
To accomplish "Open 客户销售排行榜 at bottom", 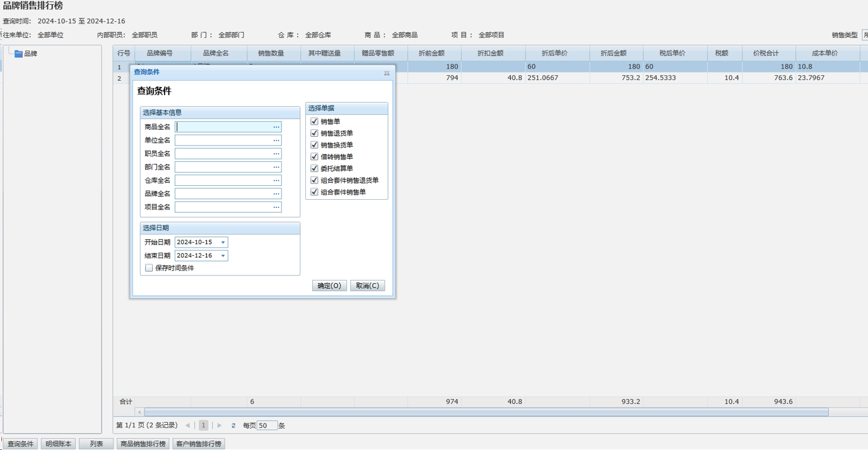I will coord(199,444).
